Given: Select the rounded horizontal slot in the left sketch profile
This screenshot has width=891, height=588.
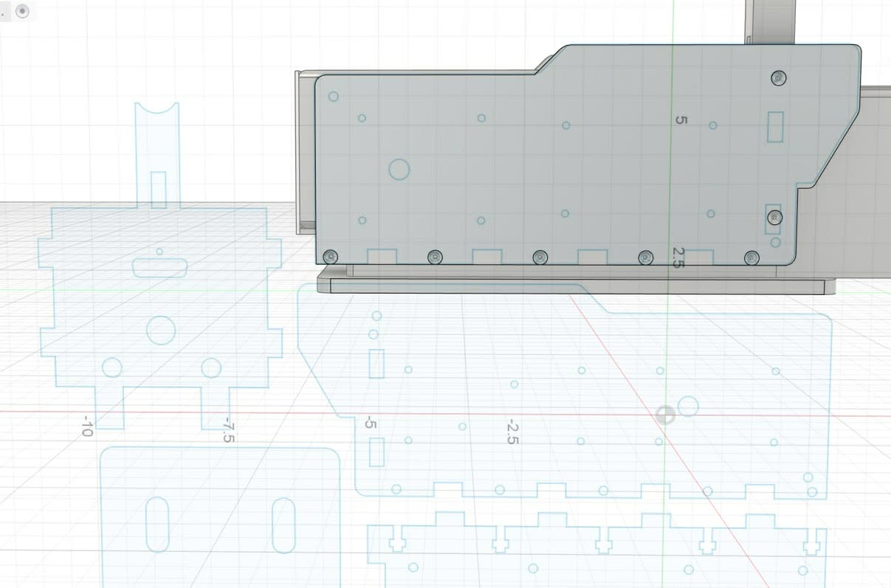Looking at the screenshot, I should (159, 269).
